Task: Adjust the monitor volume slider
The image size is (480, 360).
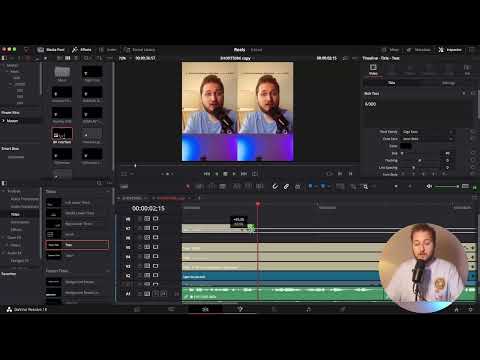Action: (447, 186)
